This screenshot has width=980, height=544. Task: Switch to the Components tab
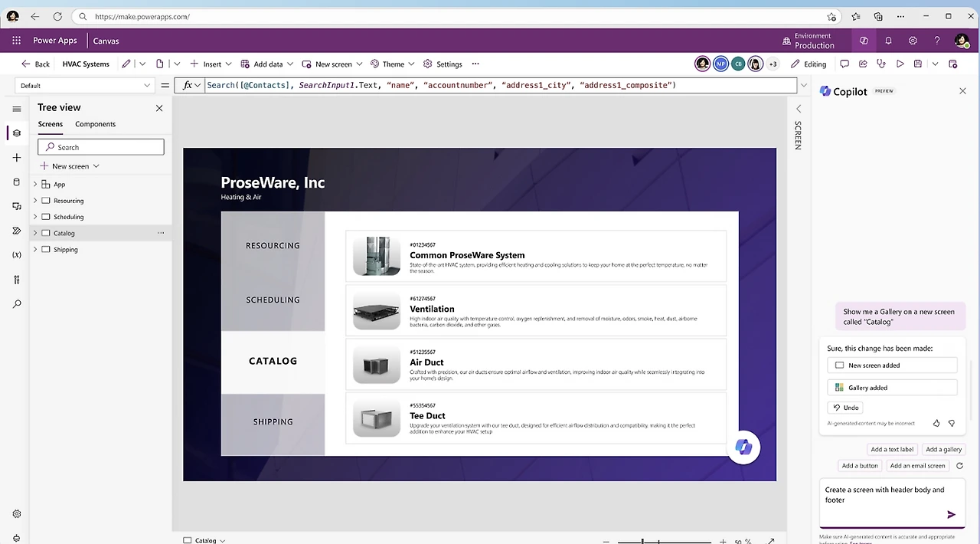point(95,124)
